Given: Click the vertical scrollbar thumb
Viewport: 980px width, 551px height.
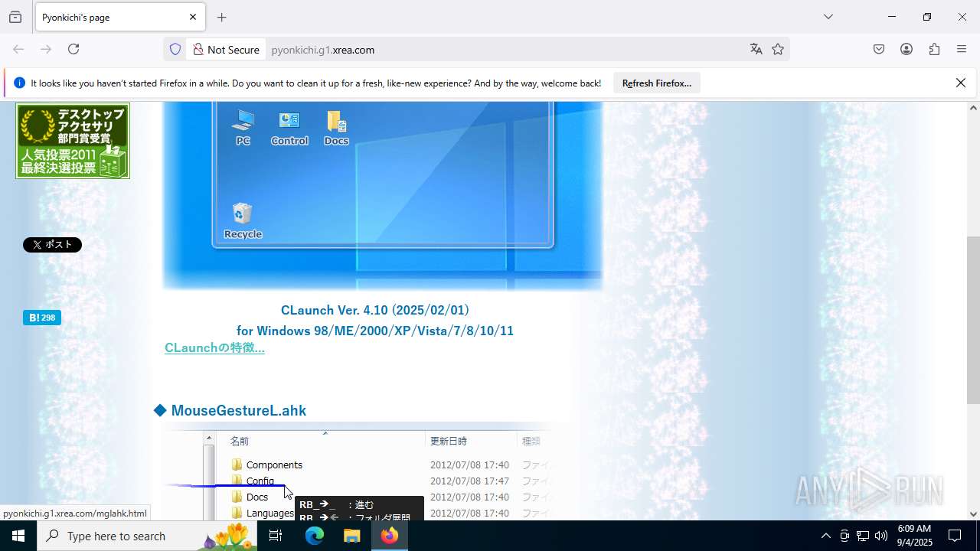Looking at the screenshot, I should [973, 320].
